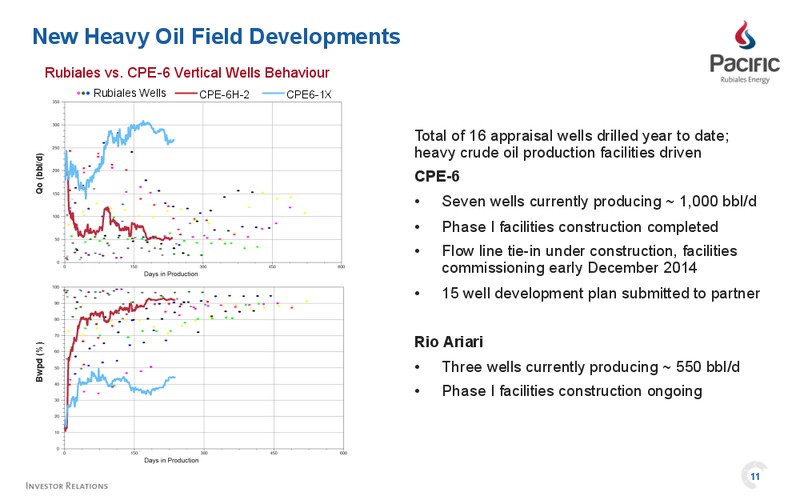Click the Pacific Rubiales Energy logo
The width and height of the screenshot is (800, 500).
coord(744,52)
